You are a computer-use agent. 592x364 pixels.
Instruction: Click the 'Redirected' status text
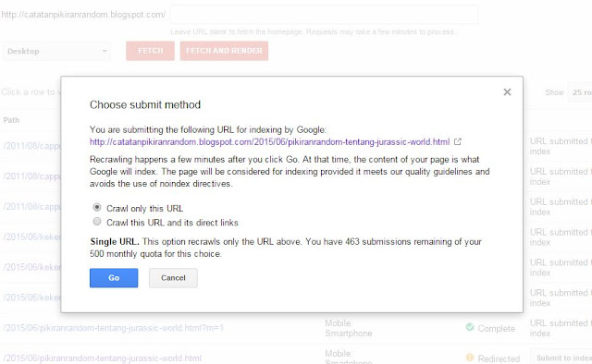point(499,358)
